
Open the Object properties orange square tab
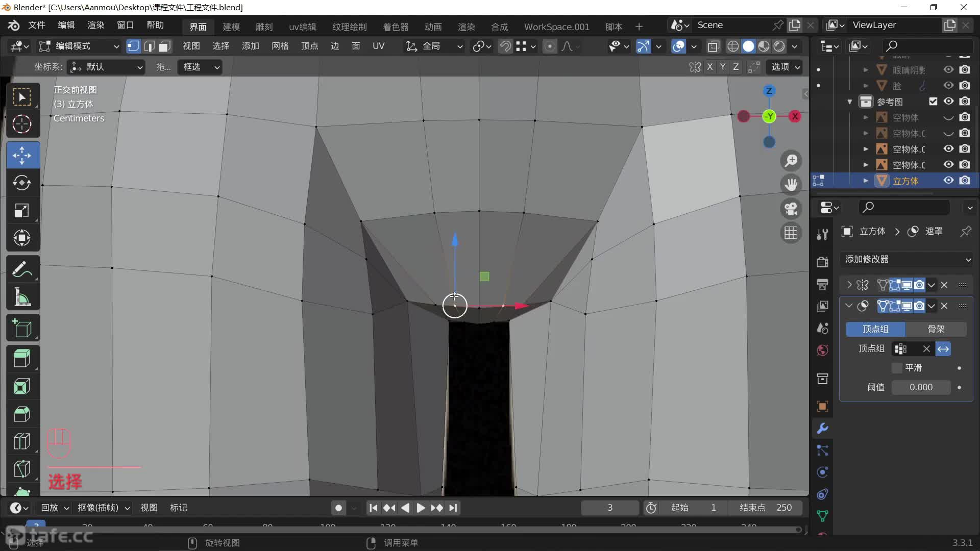point(822,407)
